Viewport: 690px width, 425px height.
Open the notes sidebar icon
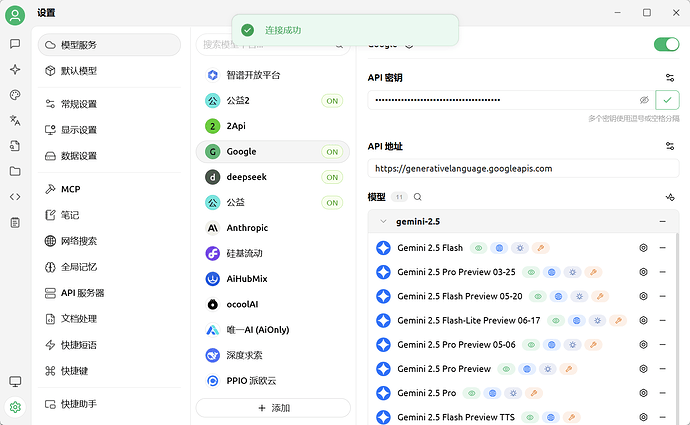pyautogui.click(x=15, y=222)
